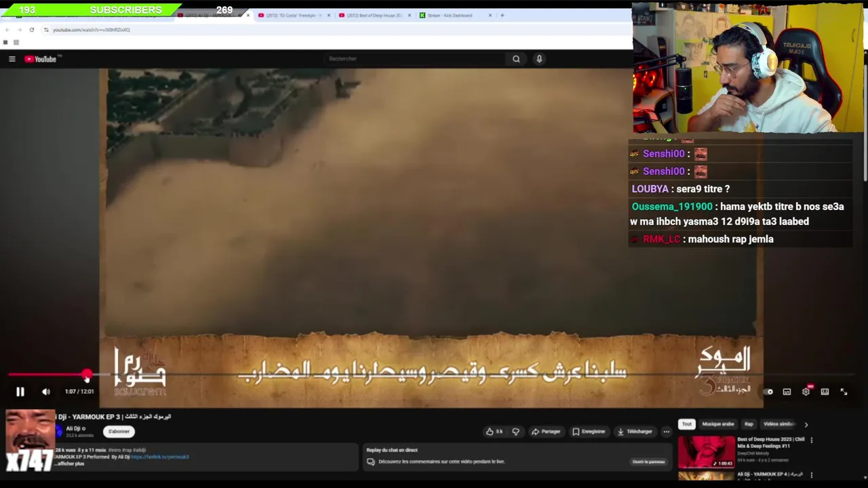868x488 pixels.
Task: Open options for Best of Deep House video
Action: click(812, 441)
